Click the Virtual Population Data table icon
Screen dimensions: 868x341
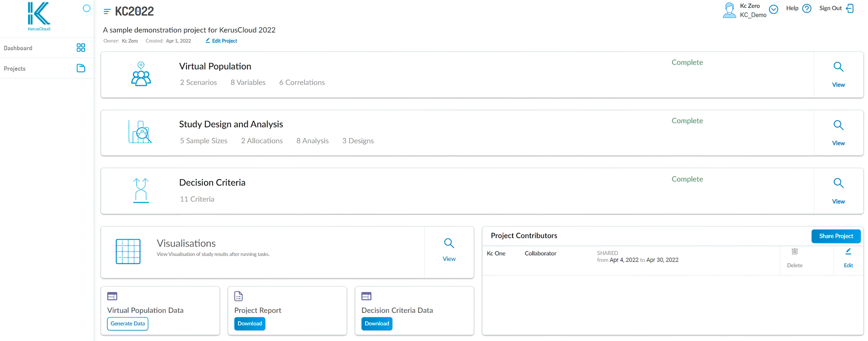click(112, 296)
